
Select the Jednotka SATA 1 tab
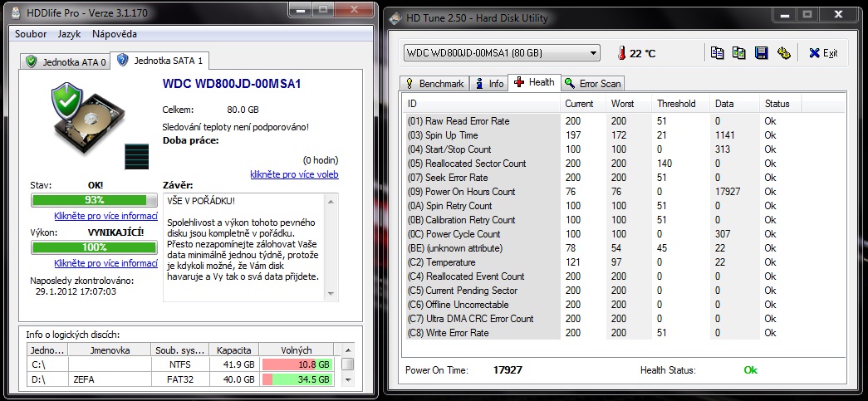click(x=160, y=61)
